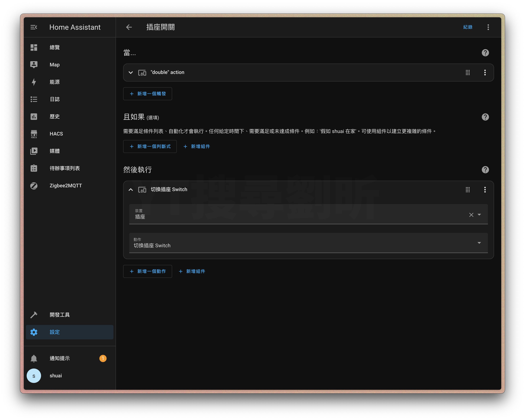
Task: Click the 待辦事項列表 clipboard icon
Action: (34, 168)
